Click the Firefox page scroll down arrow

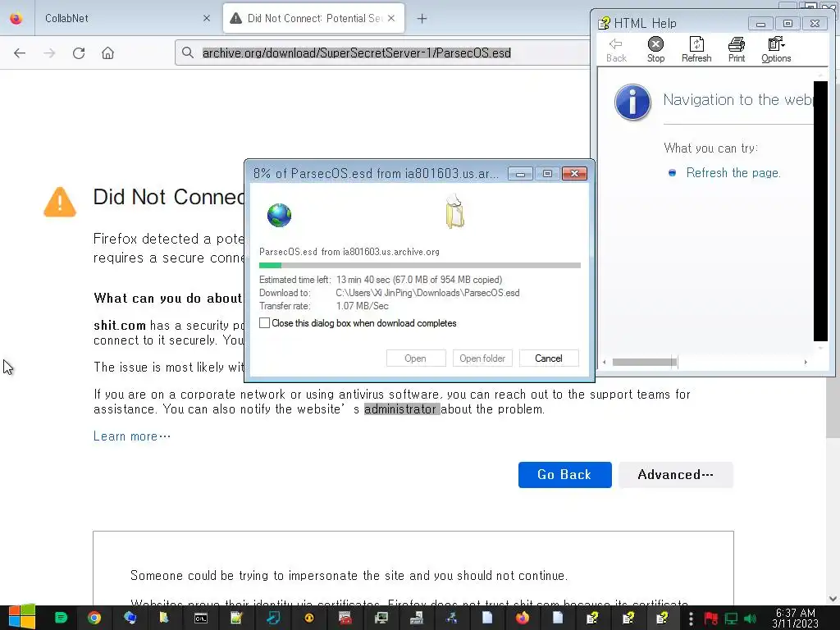(x=833, y=599)
